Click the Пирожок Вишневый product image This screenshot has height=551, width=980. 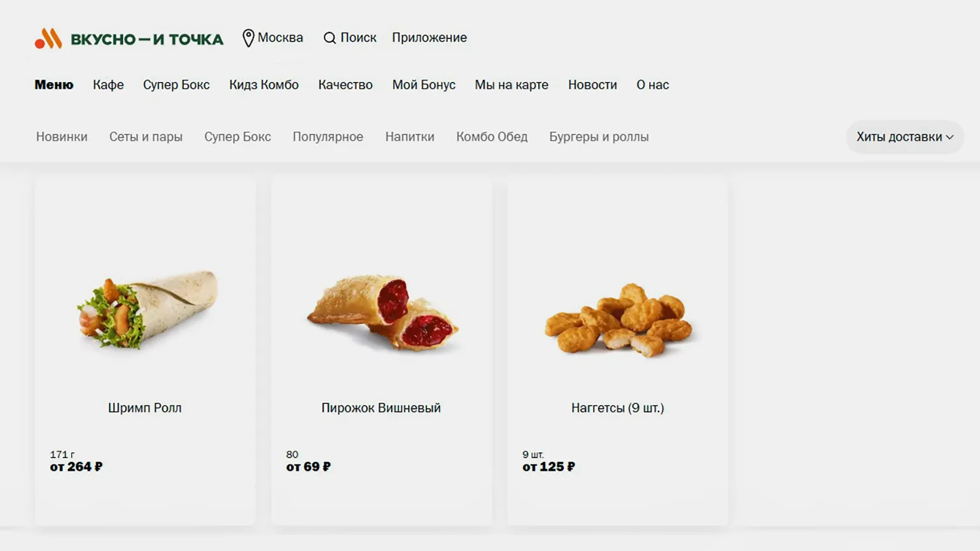click(383, 313)
